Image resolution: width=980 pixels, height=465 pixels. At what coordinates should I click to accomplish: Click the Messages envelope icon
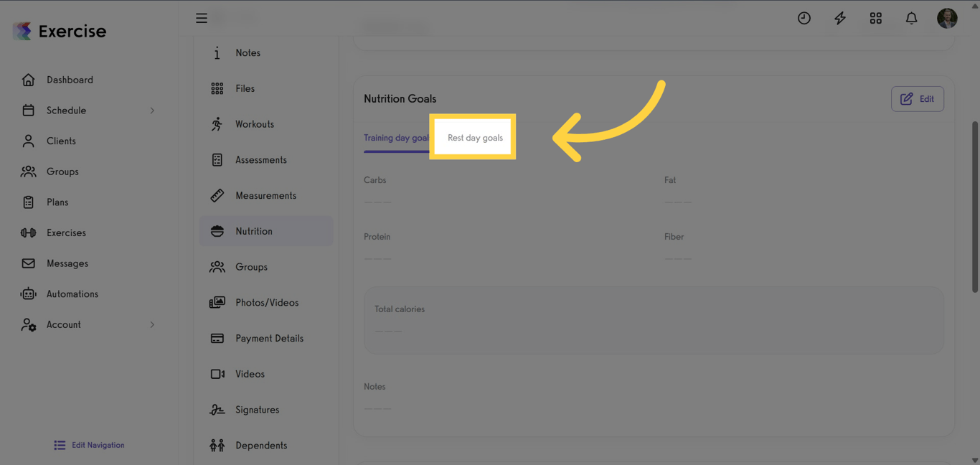click(x=28, y=263)
